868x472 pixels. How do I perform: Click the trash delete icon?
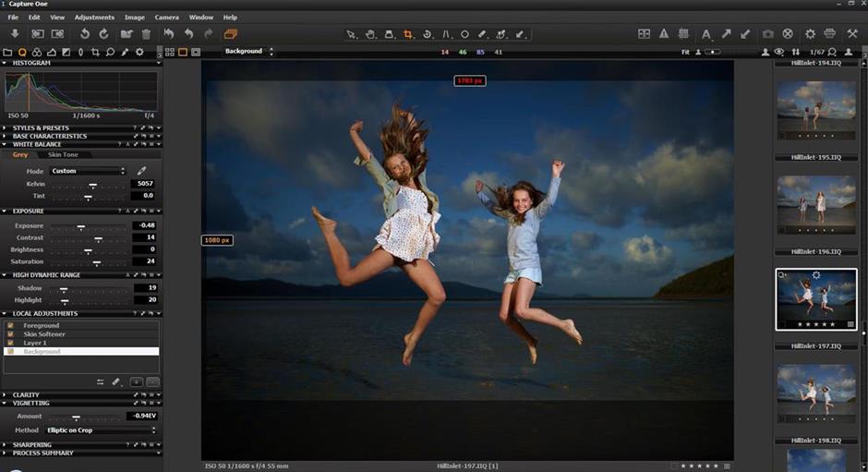tap(146, 34)
